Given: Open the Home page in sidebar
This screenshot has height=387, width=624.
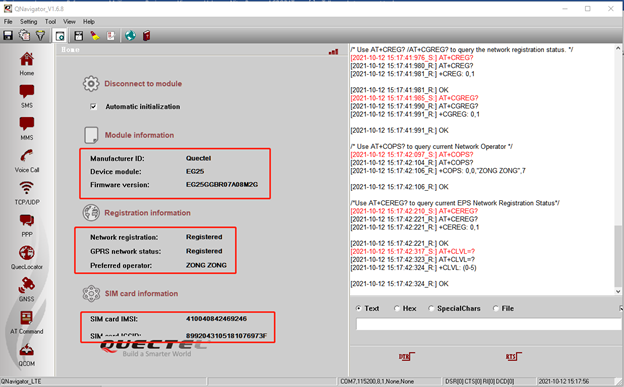Looking at the screenshot, I should click(x=27, y=64).
